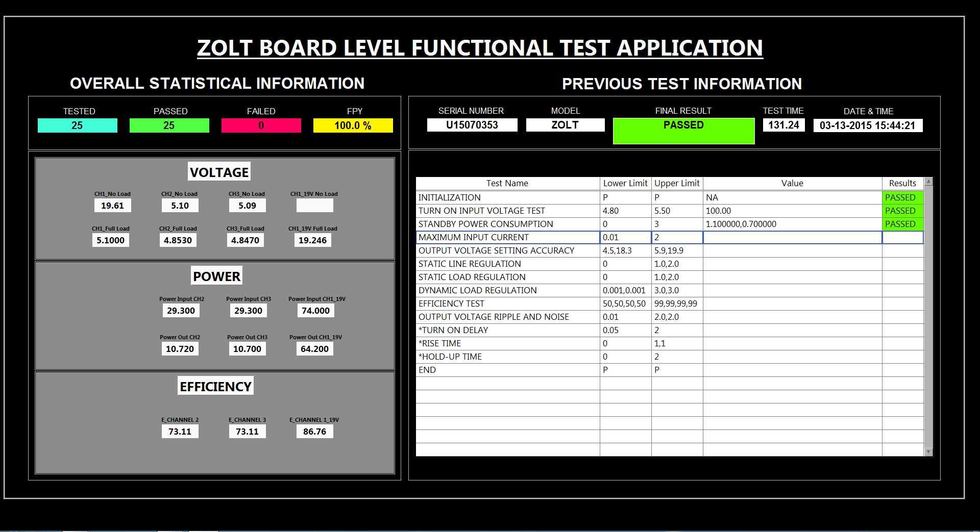
Task: Select the *RISE TIME row
Action: (x=670, y=343)
